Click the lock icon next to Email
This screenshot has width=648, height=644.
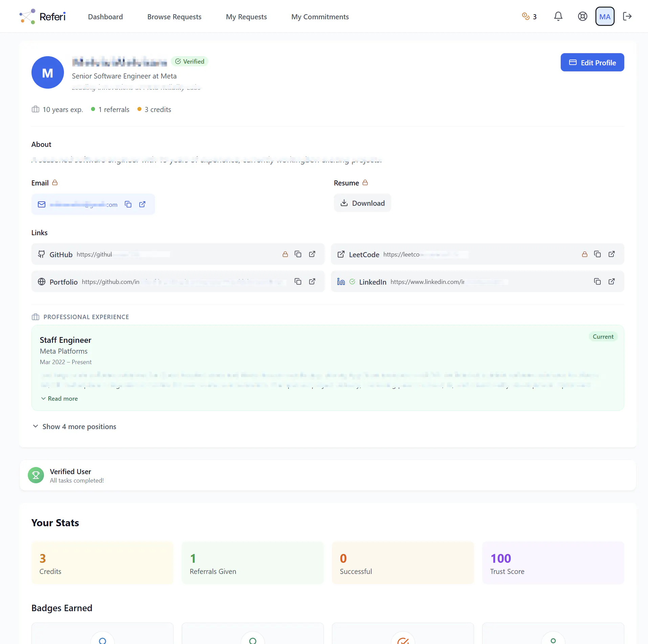point(55,183)
